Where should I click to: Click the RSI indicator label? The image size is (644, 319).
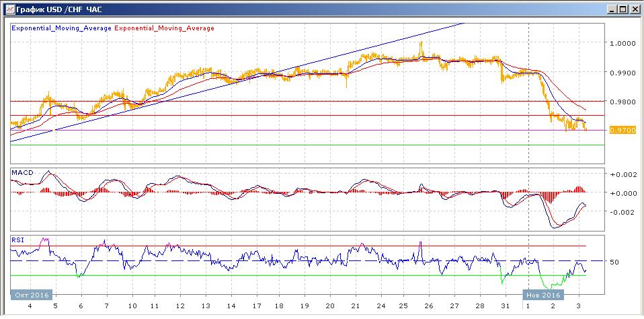17,240
